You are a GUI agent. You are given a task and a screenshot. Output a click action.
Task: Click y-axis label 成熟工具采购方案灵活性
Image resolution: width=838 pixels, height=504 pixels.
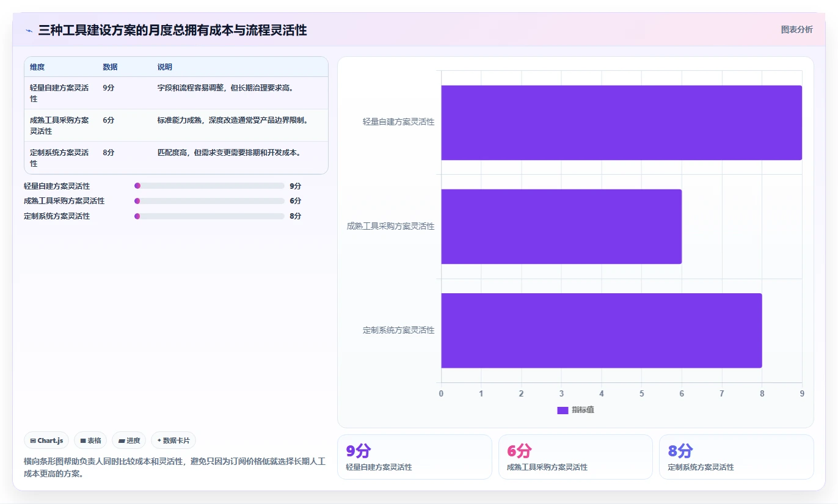pyautogui.click(x=391, y=226)
